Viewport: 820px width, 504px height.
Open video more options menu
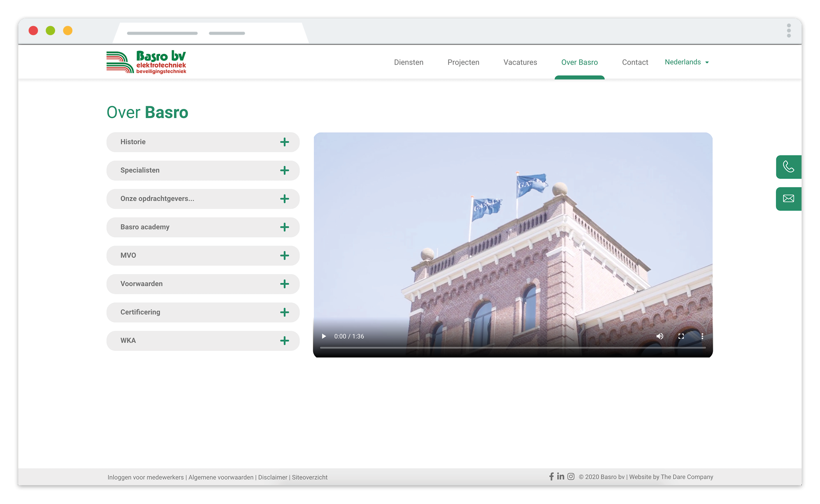tap(702, 336)
